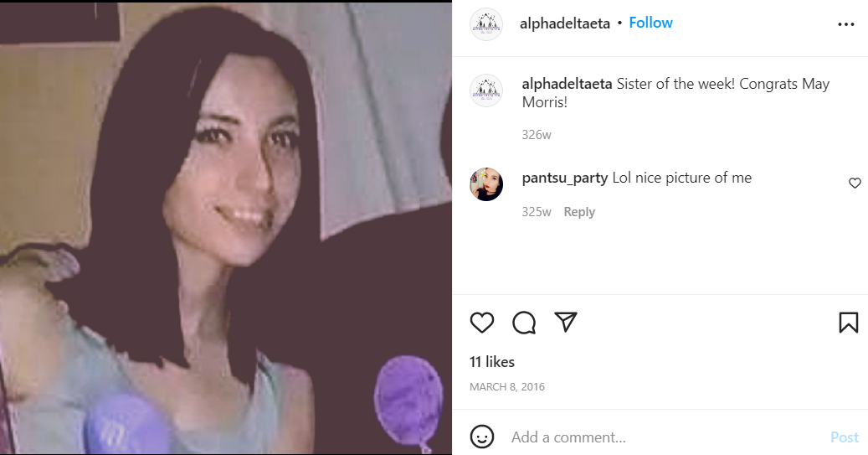View the 11 likes list
The height and width of the screenshot is (455, 868).
pos(492,362)
